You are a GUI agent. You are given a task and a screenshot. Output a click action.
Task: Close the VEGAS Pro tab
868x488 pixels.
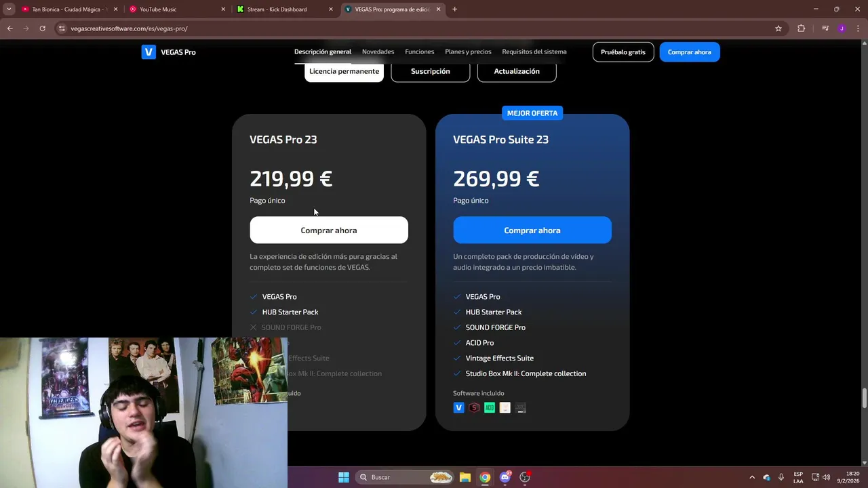click(438, 9)
